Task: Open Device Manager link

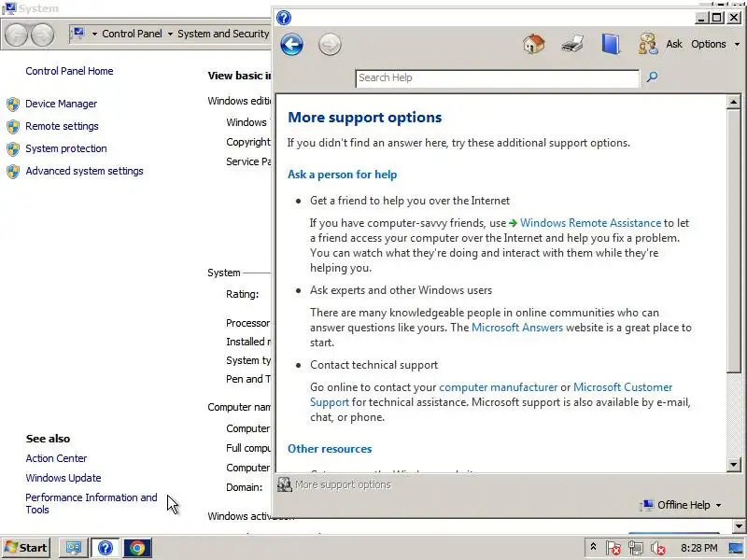Action: pos(61,104)
